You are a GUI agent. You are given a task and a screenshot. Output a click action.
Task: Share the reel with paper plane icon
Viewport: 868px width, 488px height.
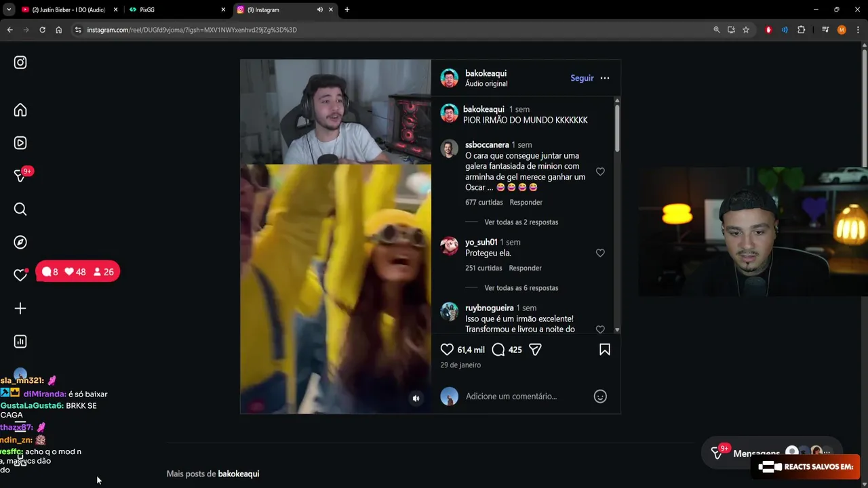pyautogui.click(x=535, y=350)
